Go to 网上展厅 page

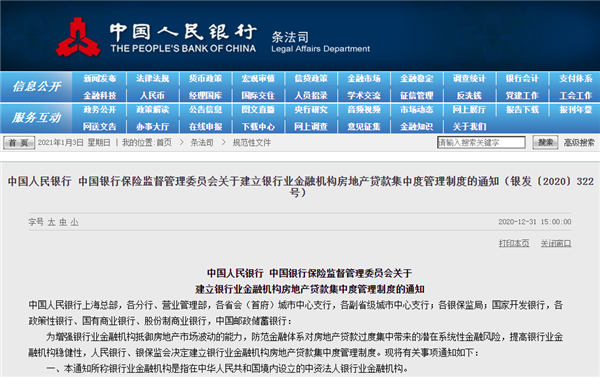pos(470,110)
